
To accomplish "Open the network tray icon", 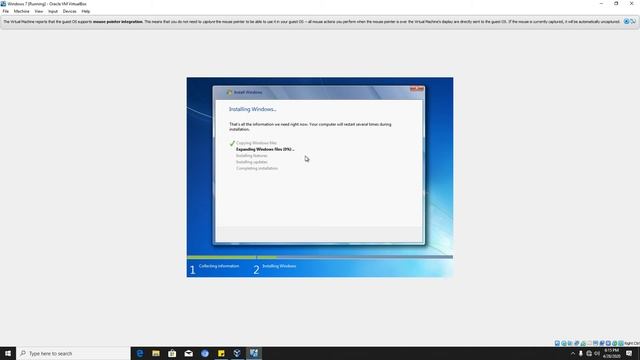I will [589, 353].
